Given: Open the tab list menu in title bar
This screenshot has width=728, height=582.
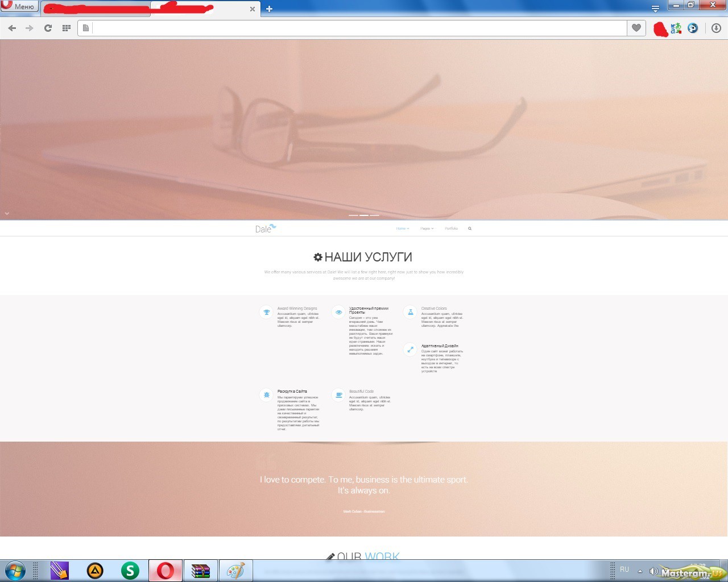Looking at the screenshot, I should [x=655, y=9].
